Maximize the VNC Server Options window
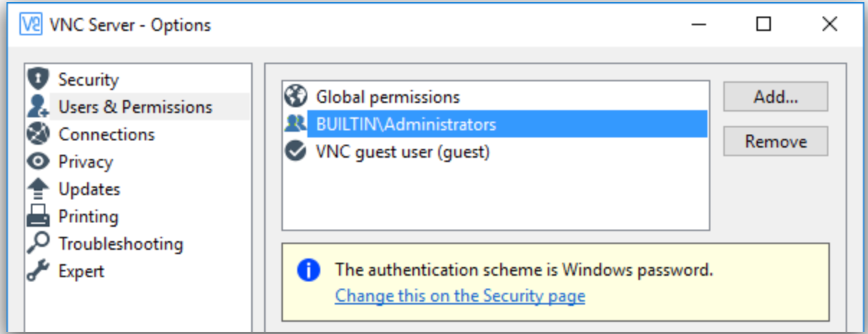Screen dimensions: 868x334 click(764, 24)
